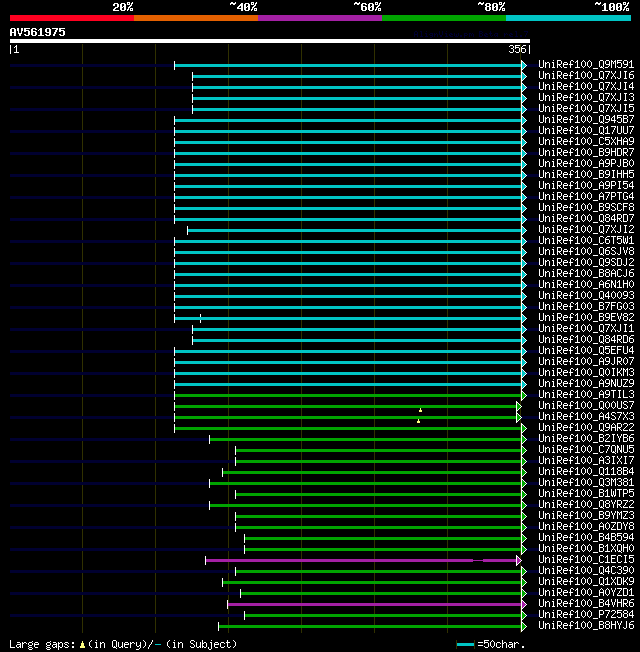This screenshot has height=652, width=640.
Task: Select the text UniRef100_B9IHH5
Action: pyautogui.click(x=586, y=174)
